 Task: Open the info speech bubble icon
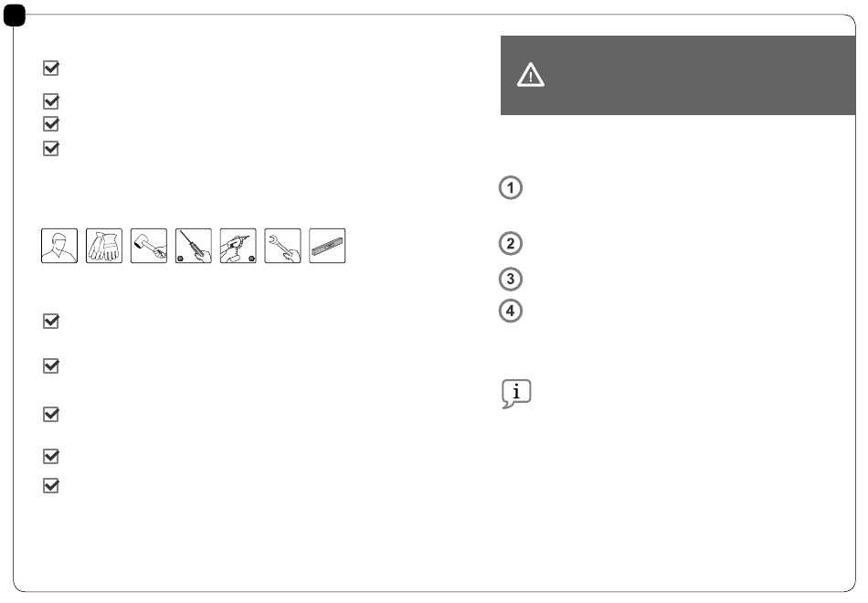[x=516, y=394]
